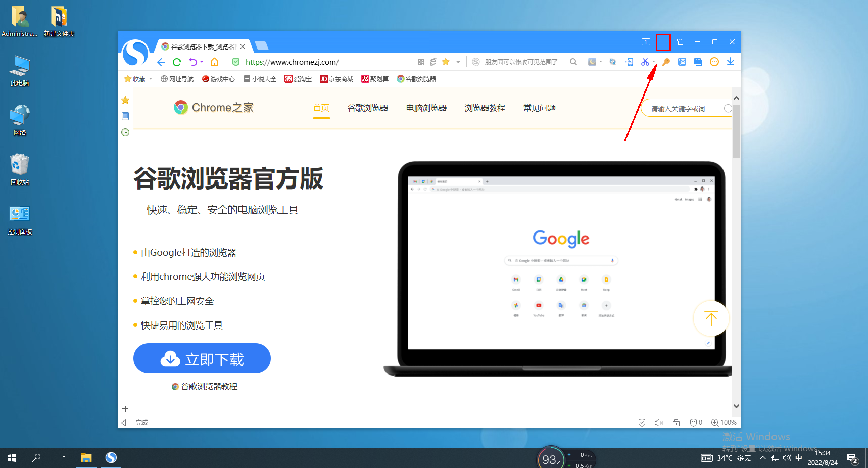Open the Sogou browser main menu (hamburger icon)
Screen dimensions: 868x468
[663, 42]
